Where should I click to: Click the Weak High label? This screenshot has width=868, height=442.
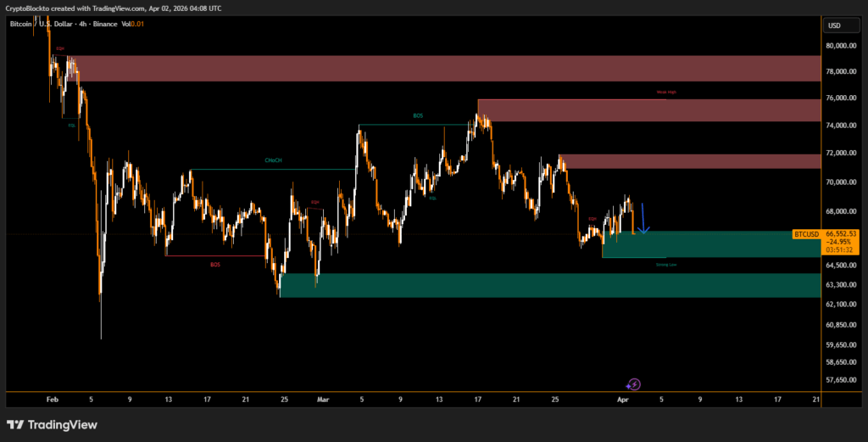[x=666, y=92]
